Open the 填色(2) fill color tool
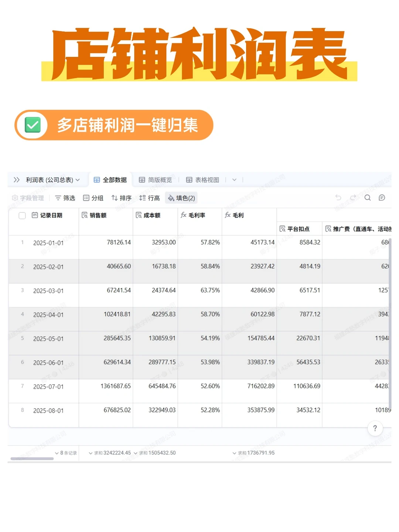 [x=181, y=198]
